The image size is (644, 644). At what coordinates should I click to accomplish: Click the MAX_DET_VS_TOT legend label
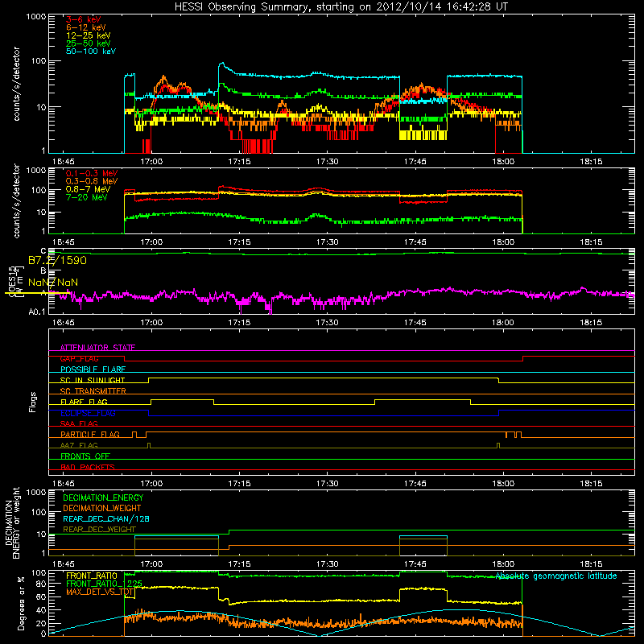pyautogui.click(x=100, y=592)
